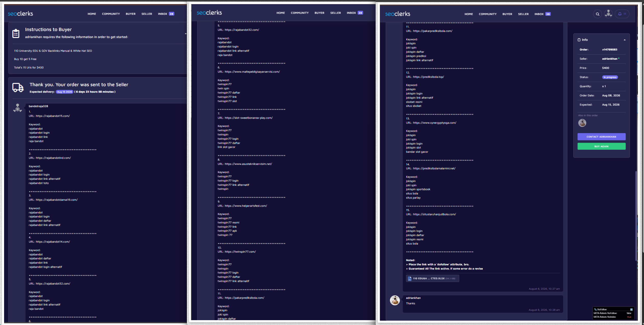
Task: Click adriankhan's avatar next to the Thanks message
Action: (x=395, y=300)
